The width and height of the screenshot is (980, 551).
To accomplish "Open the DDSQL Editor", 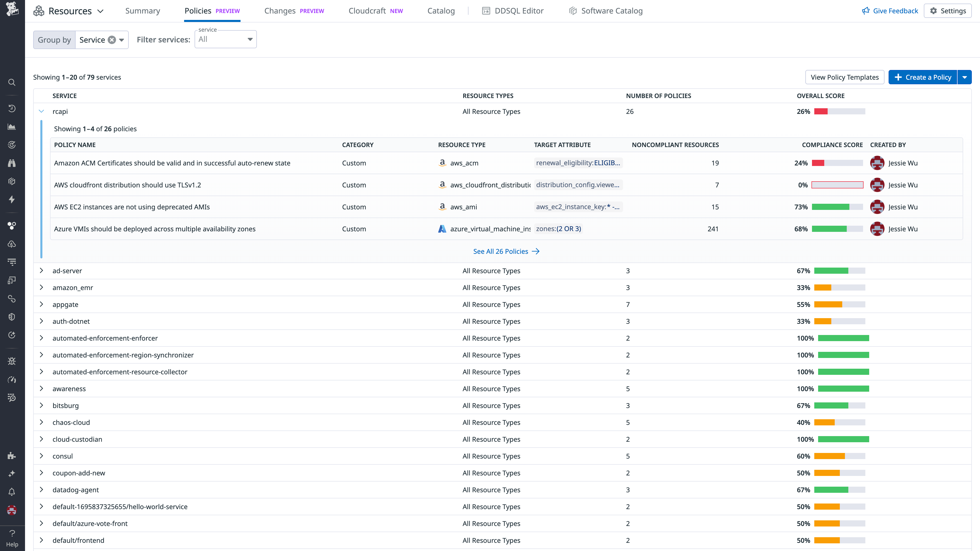I will point(519,11).
